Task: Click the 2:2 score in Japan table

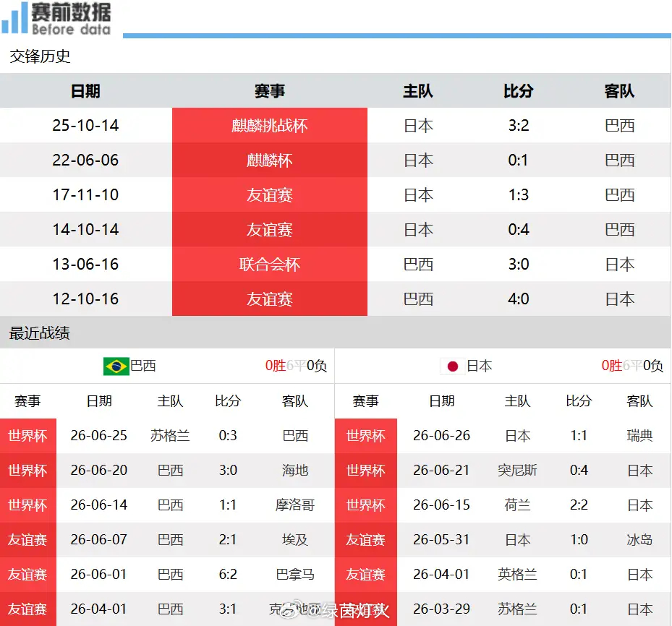Action: pyautogui.click(x=579, y=505)
